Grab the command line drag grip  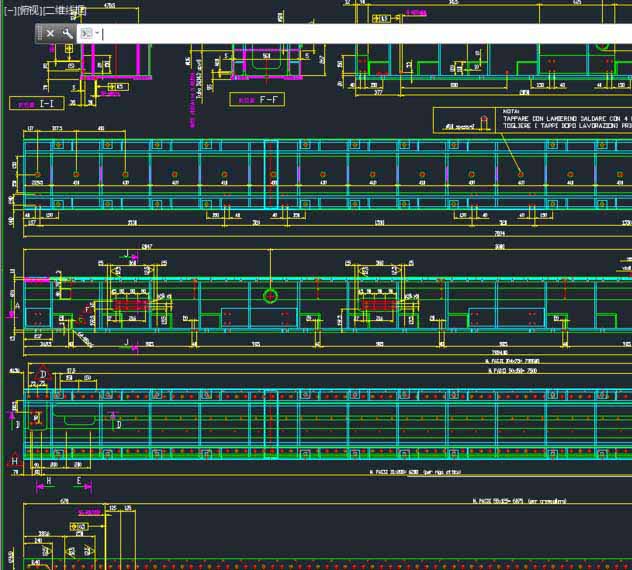(x=40, y=33)
